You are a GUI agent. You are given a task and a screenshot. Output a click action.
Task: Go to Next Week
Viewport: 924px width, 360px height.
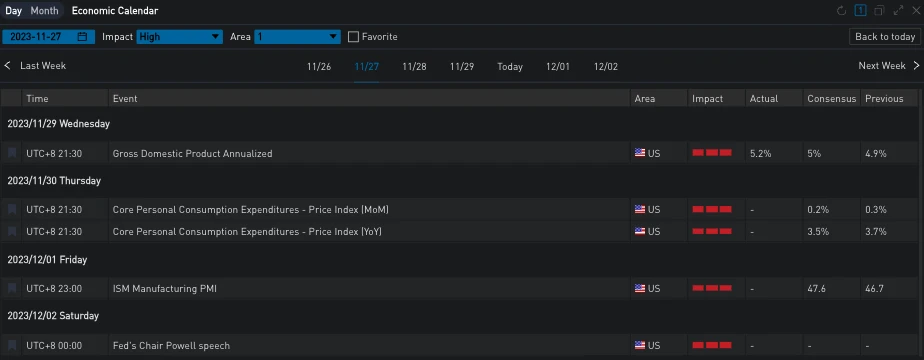[889, 65]
